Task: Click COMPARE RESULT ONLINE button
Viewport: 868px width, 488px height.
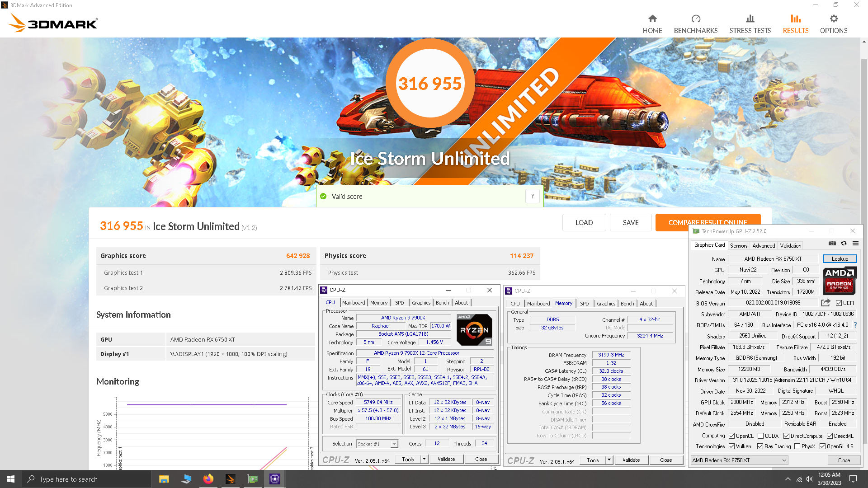Action: click(x=708, y=222)
